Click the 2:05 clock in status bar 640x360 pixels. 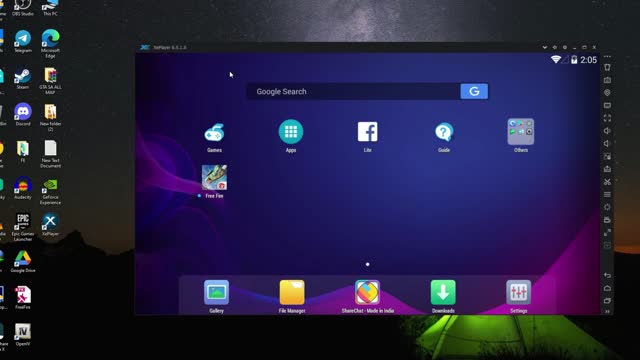tap(589, 60)
